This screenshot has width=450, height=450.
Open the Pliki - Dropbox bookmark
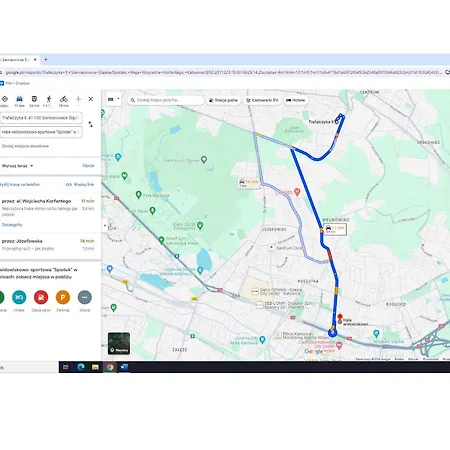pos(15,83)
